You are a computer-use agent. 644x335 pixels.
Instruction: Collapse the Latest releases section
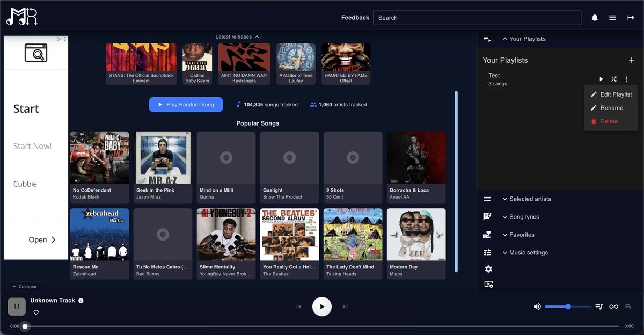coord(237,37)
